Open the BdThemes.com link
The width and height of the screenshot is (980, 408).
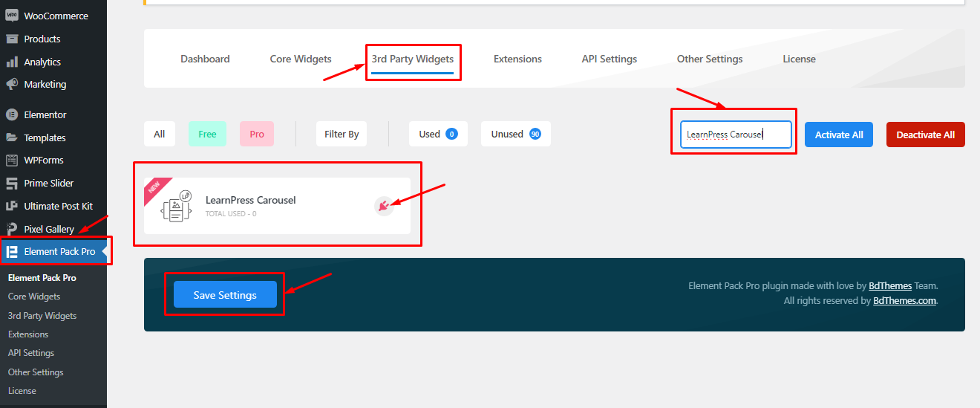click(904, 301)
